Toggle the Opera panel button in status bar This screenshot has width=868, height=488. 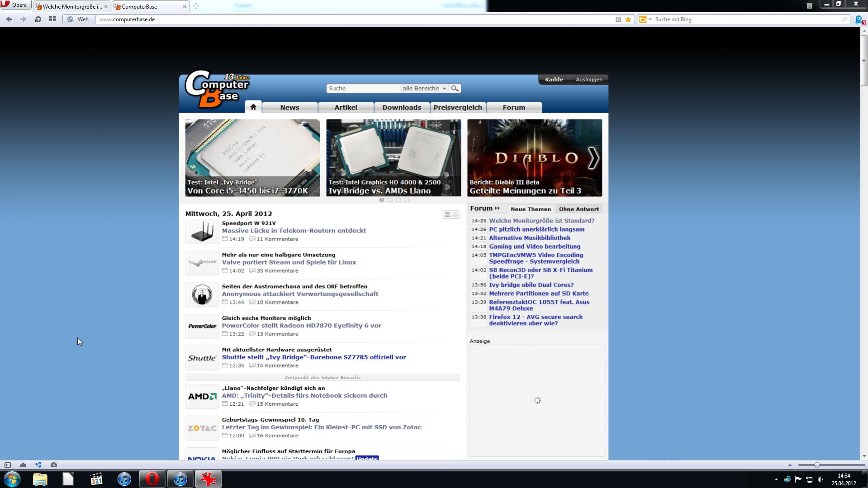click(x=8, y=465)
